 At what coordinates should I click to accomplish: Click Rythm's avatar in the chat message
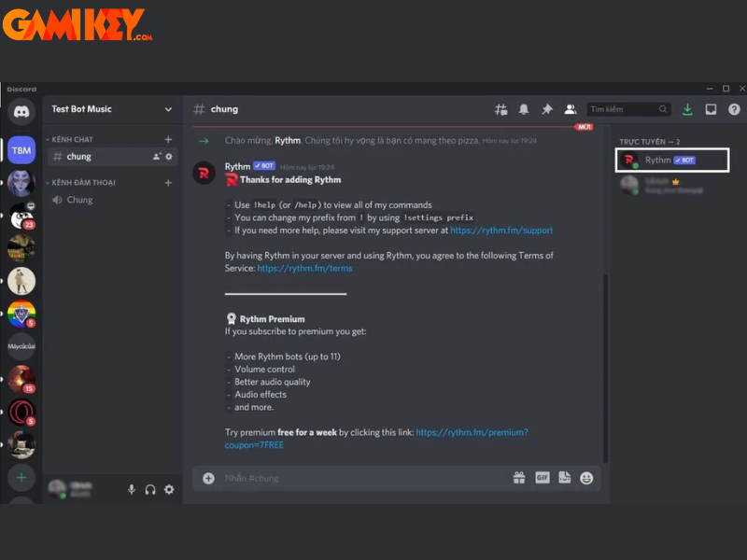tap(204, 173)
